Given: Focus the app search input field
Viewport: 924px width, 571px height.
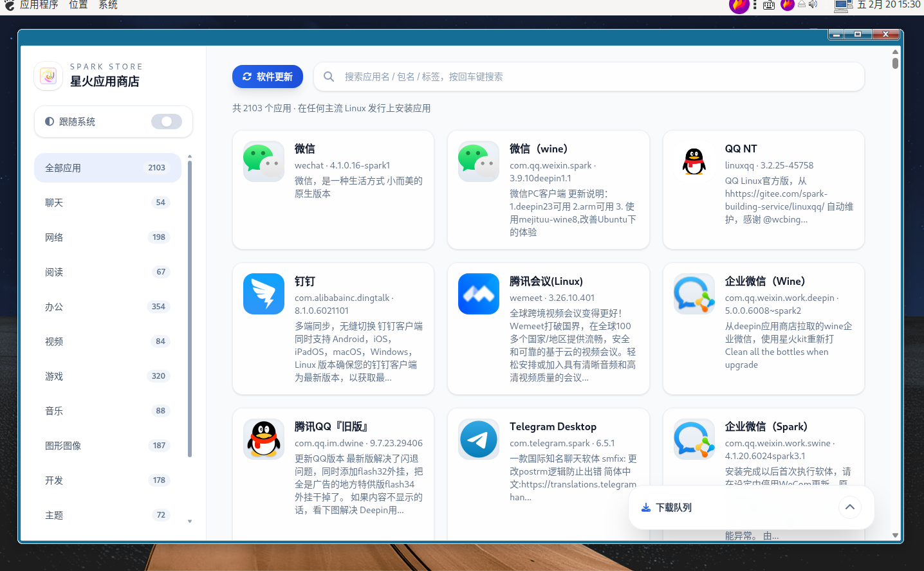Looking at the screenshot, I should click(x=589, y=77).
